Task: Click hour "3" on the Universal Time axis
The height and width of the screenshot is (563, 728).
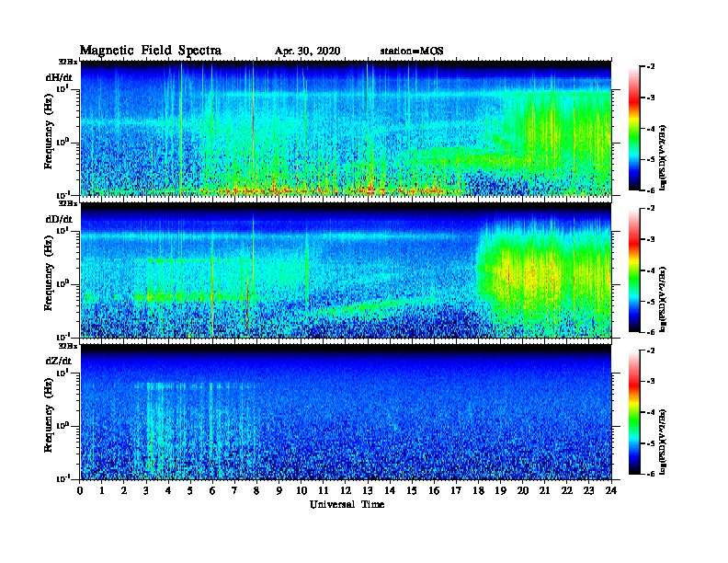Action: coord(146,490)
